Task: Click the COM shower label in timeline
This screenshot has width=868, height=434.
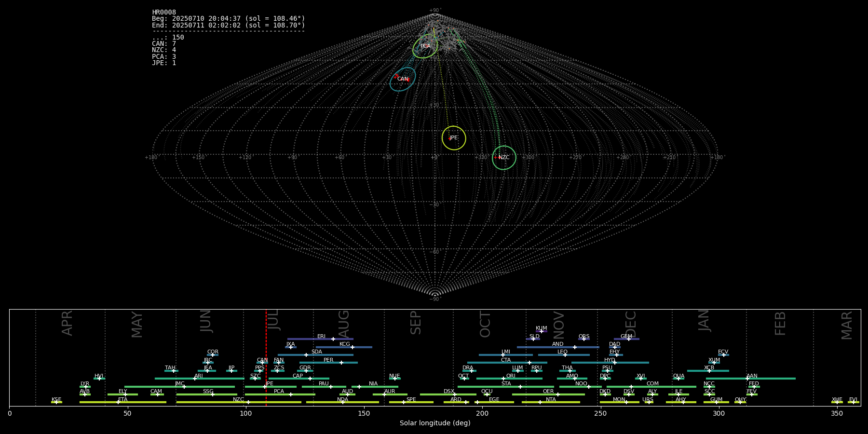Action: pyautogui.click(x=652, y=384)
